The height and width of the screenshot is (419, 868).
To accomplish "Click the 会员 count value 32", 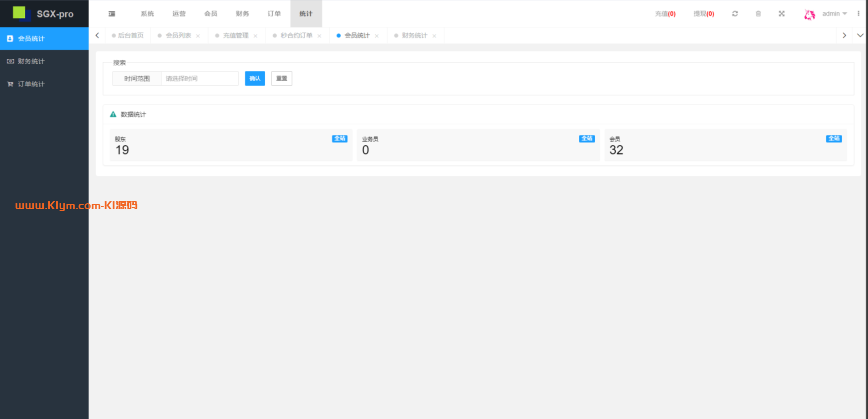I will pos(616,150).
